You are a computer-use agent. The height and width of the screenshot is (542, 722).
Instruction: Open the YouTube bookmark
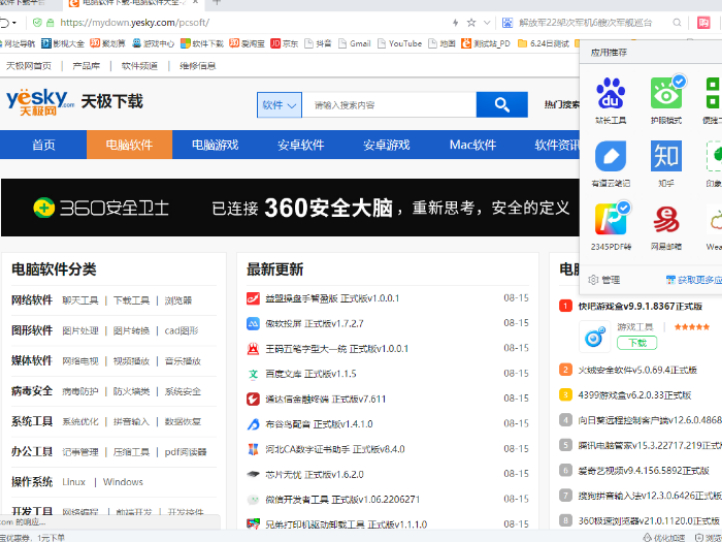(x=399, y=43)
